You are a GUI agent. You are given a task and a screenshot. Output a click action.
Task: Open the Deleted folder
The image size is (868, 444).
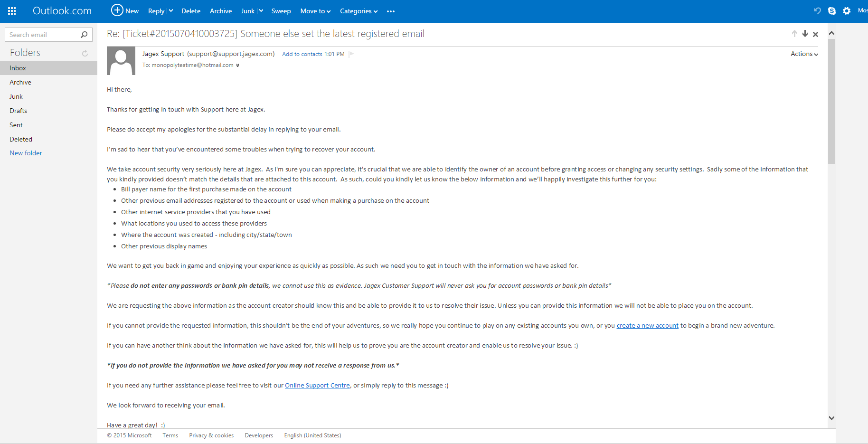point(48,139)
